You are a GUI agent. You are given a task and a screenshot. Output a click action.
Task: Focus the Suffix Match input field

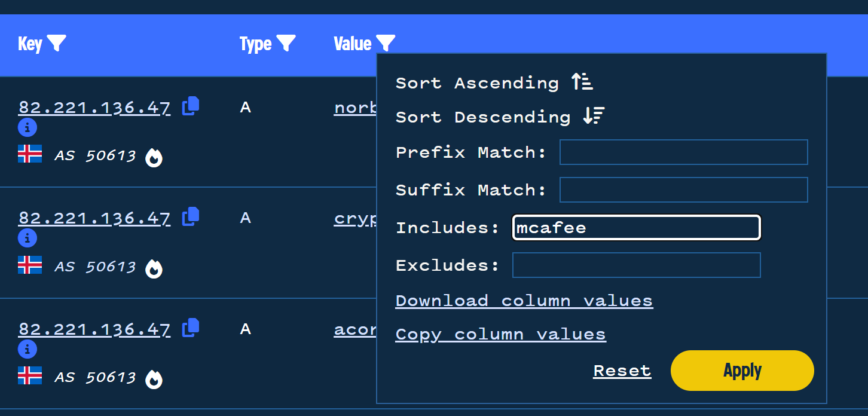click(x=684, y=189)
